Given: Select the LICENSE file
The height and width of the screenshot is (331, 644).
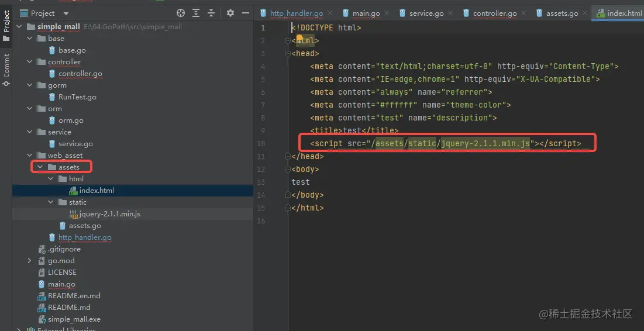Looking at the screenshot, I should (62, 273).
